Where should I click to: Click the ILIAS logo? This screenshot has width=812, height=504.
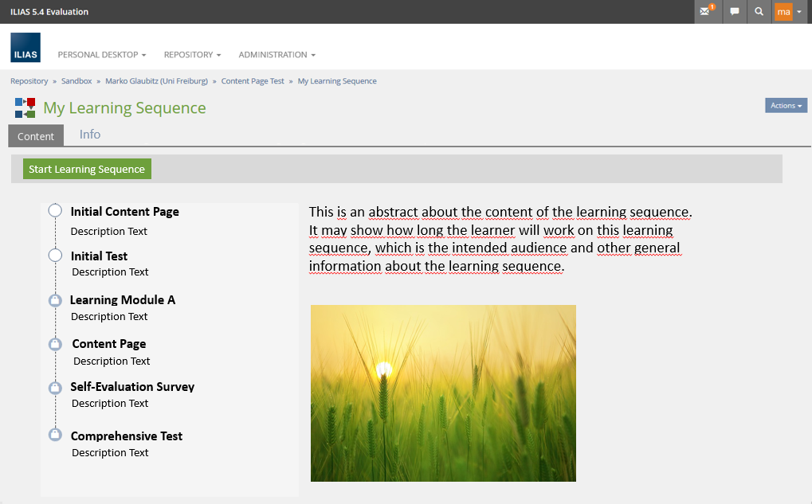(x=25, y=48)
